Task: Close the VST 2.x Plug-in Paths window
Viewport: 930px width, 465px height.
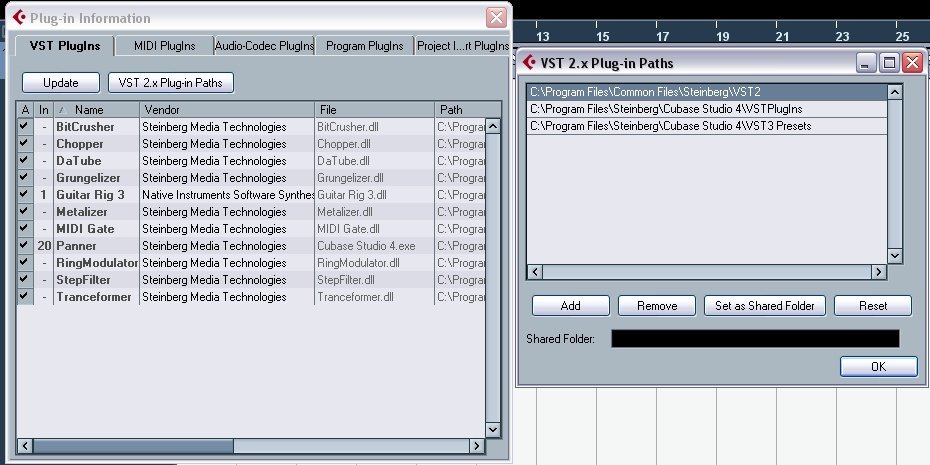Action: tap(912, 62)
